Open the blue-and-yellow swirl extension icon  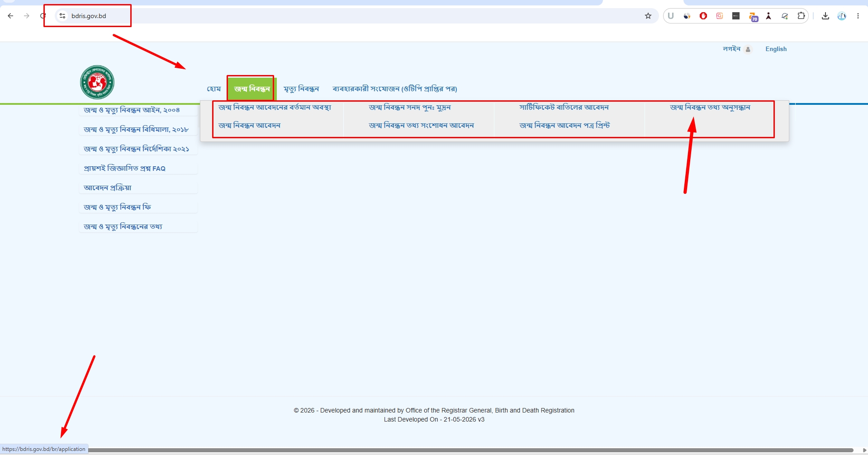[x=687, y=16]
